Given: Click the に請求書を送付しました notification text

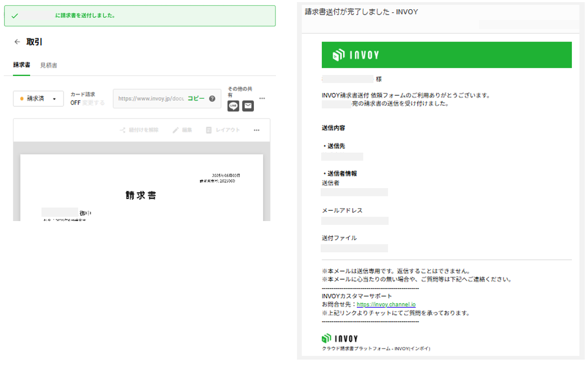Looking at the screenshot, I should 85,16.
